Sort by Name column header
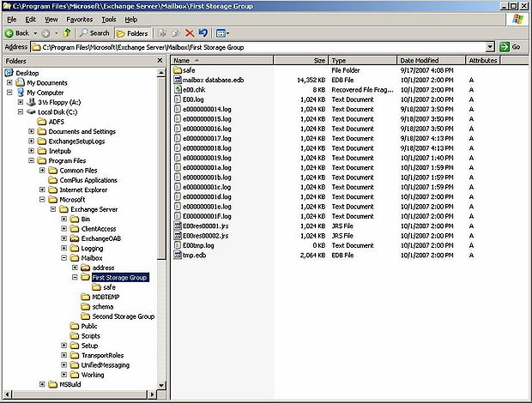This screenshot has height=403, width=532. (222, 61)
